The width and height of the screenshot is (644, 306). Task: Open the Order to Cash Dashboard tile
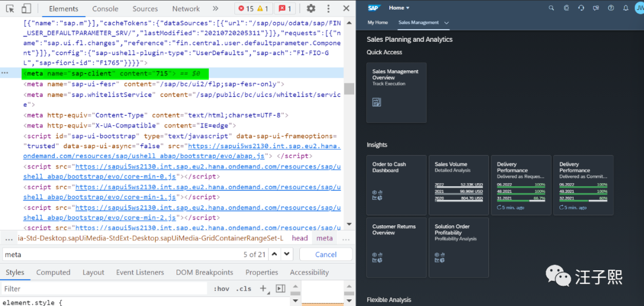tap(397, 186)
